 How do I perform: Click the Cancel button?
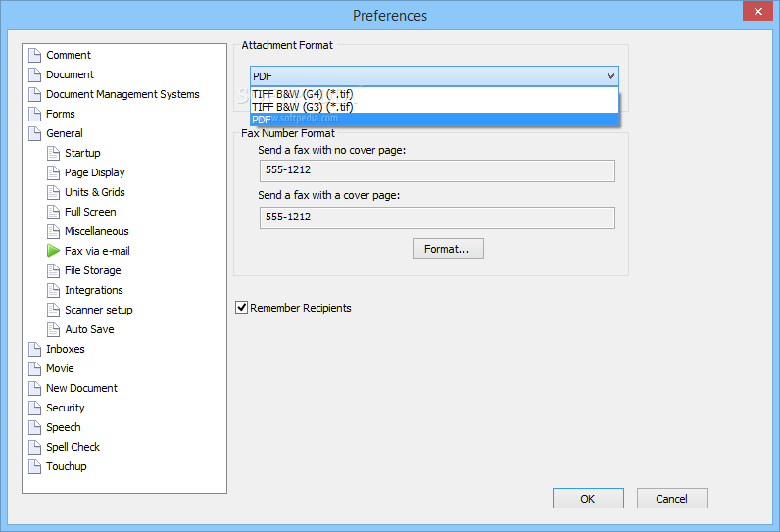pyautogui.click(x=672, y=498)
